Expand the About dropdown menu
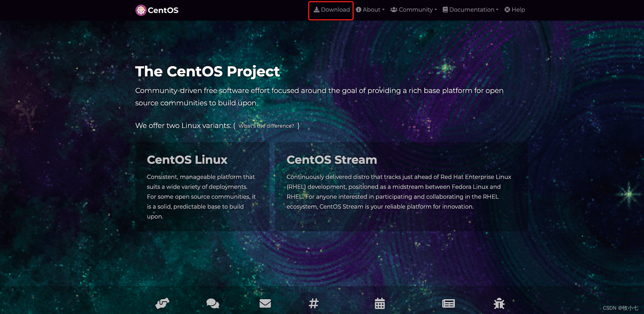Screen dimensions: 644x314 point(370,10)
